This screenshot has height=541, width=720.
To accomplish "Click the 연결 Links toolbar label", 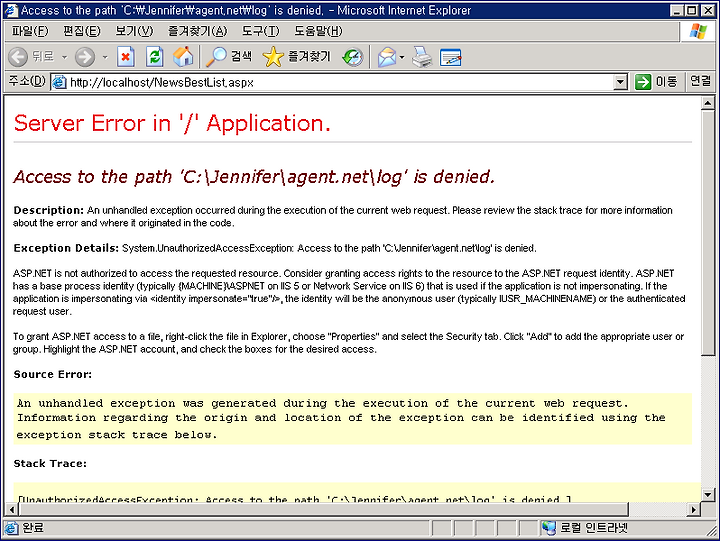I will [700, 81].
